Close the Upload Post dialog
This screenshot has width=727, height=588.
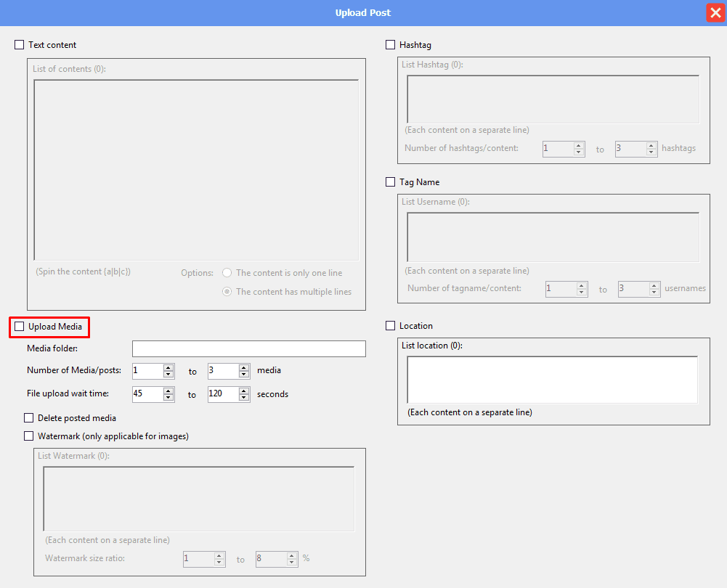point(715,13)
